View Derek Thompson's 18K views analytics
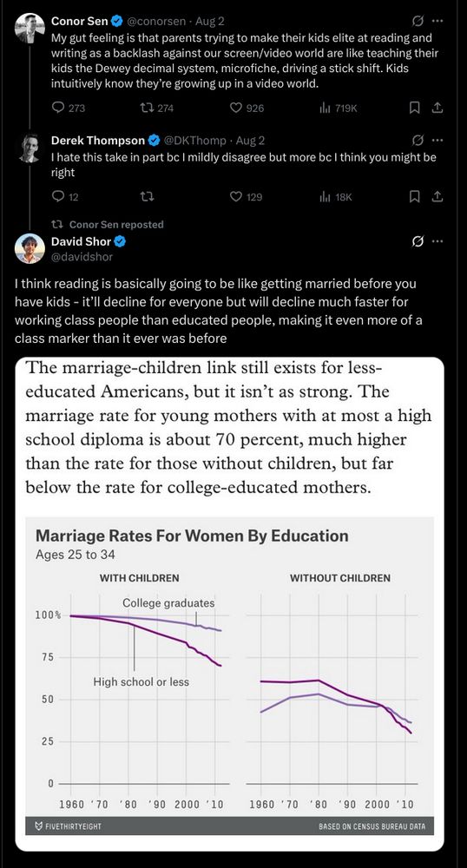The width and height of the screenshot is (467, 868). (336, 196)
